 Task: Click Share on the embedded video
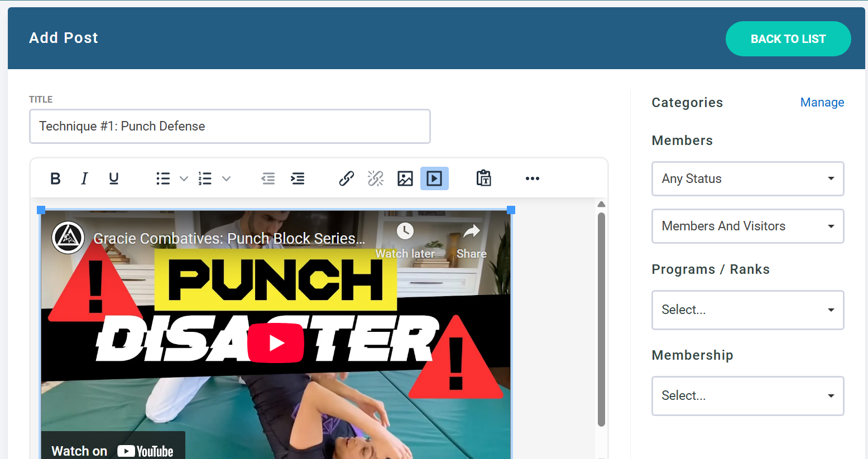coord(472,241)
